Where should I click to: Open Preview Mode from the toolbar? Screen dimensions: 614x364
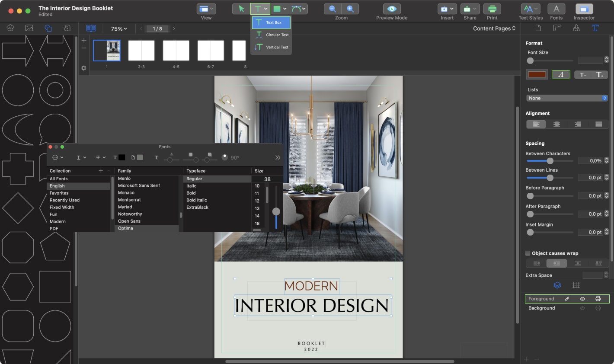[391, 9]
